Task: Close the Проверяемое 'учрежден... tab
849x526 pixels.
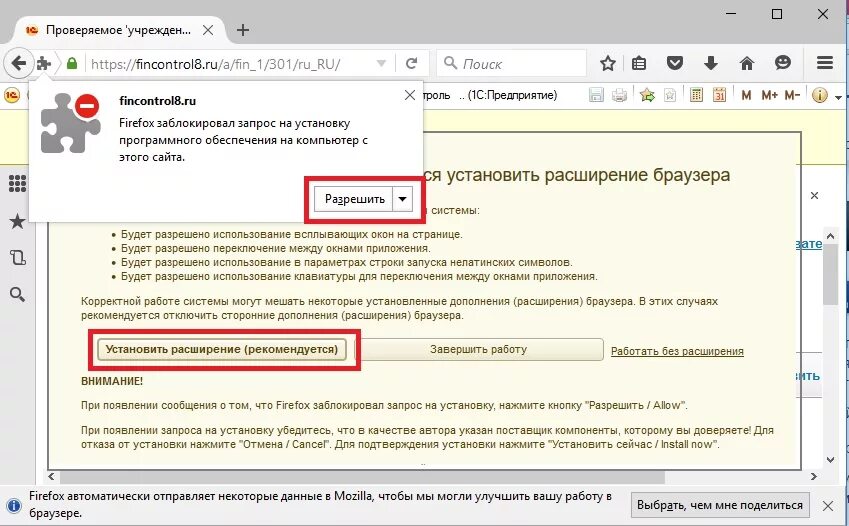Action: tap(208, 30)
